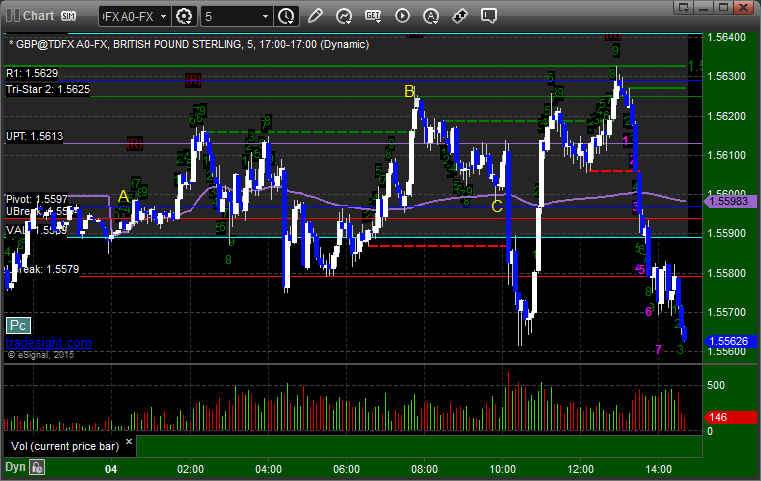Open the tradesight.com link
The height and width of the screenshot is (481, 761).
point(49,343)
